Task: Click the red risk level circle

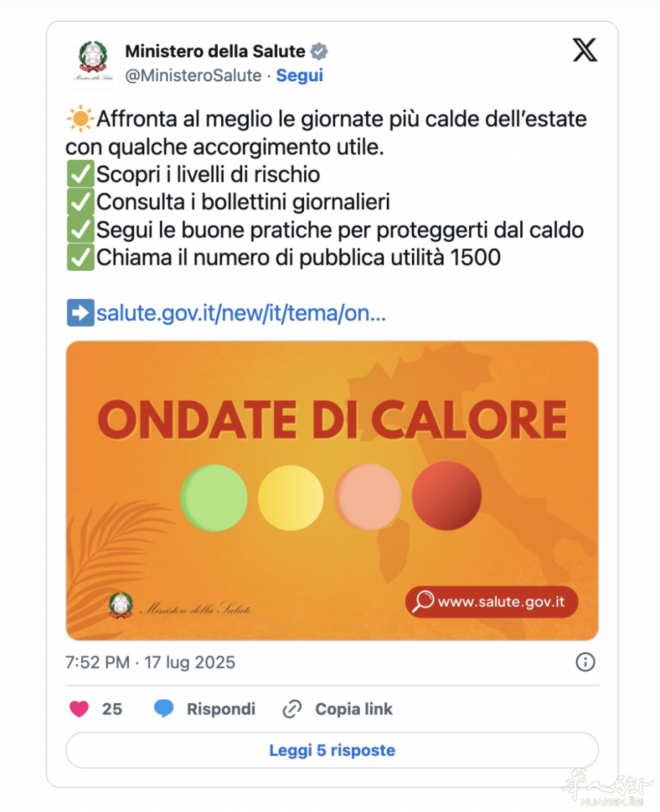Action: click(x=447, y=496)
